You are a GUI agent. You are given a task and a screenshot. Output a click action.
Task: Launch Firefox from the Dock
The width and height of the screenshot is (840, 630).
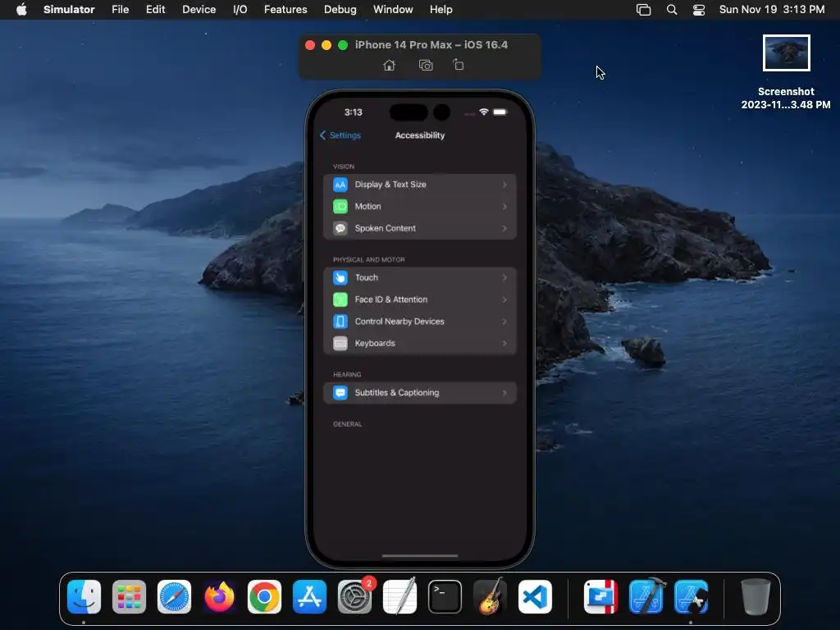coord(219,596)
